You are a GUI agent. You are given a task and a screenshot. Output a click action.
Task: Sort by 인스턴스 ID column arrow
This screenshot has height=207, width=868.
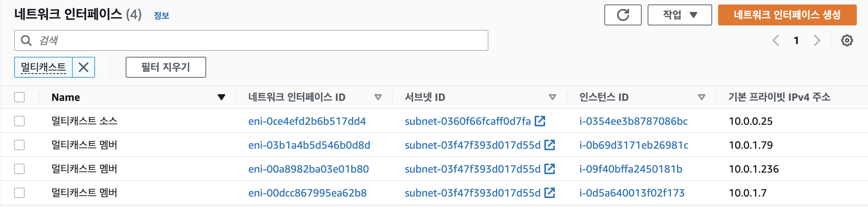point(701,97)
